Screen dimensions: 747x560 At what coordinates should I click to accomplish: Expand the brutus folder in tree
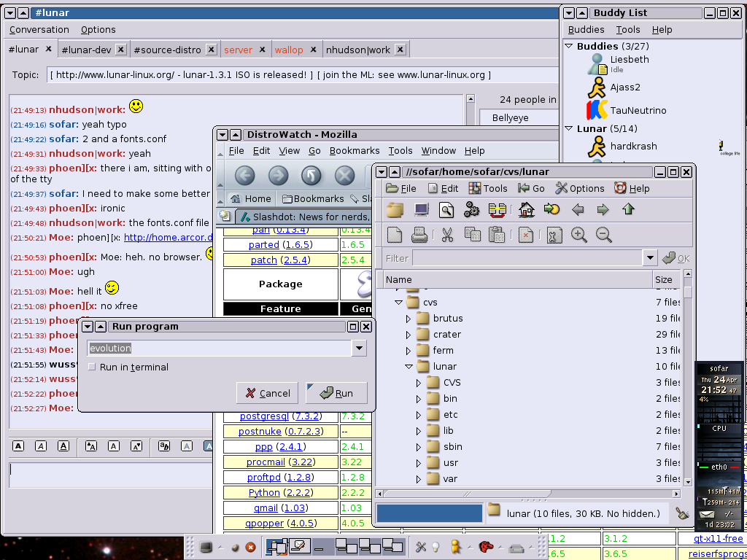point(409,319)
